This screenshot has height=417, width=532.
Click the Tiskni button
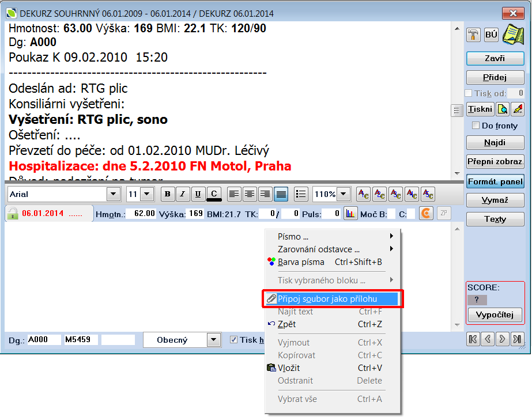coord(480,109)
